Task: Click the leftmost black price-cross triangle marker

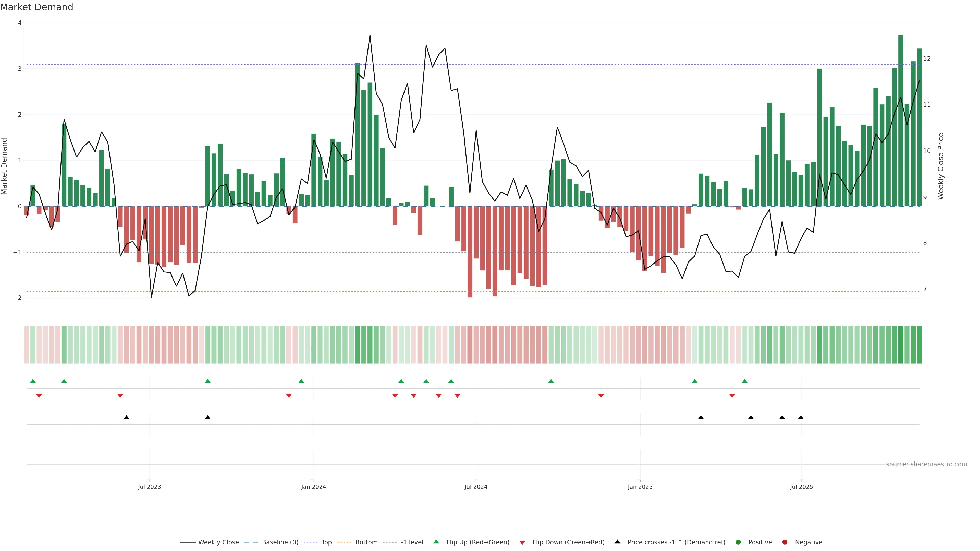Action: pyautogui.click(x=127, y=418)
